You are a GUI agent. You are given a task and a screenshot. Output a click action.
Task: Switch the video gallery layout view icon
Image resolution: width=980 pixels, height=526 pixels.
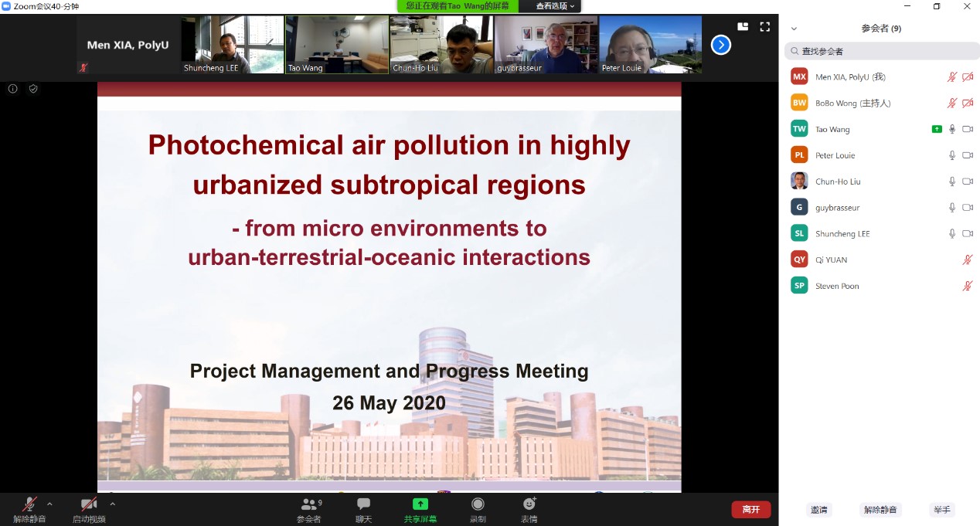[x=743, y=27]
